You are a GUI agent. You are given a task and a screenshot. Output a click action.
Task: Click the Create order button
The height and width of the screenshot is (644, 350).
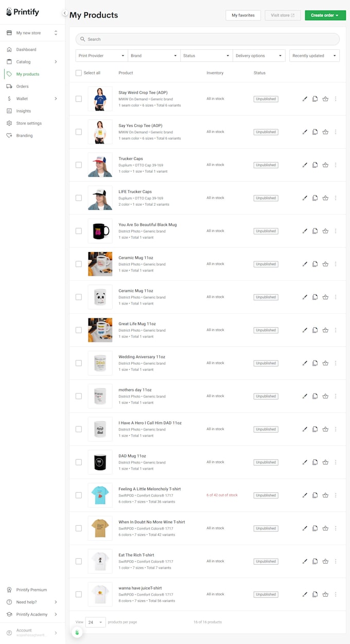325,15
